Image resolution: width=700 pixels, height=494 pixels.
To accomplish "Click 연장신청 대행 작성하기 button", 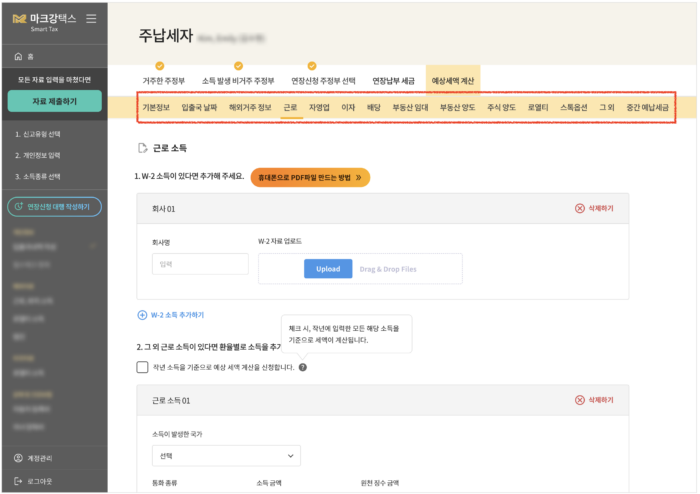I will pyautogui.click(x=54, y=207).
